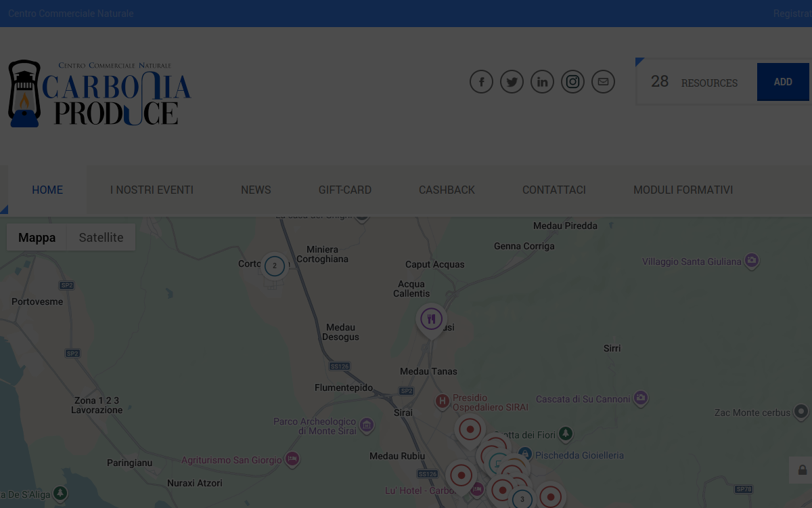The width and height of the screenshot is (812, 508).
Task: Click the cluster marker labeled 3
Action: click(522, 500)
